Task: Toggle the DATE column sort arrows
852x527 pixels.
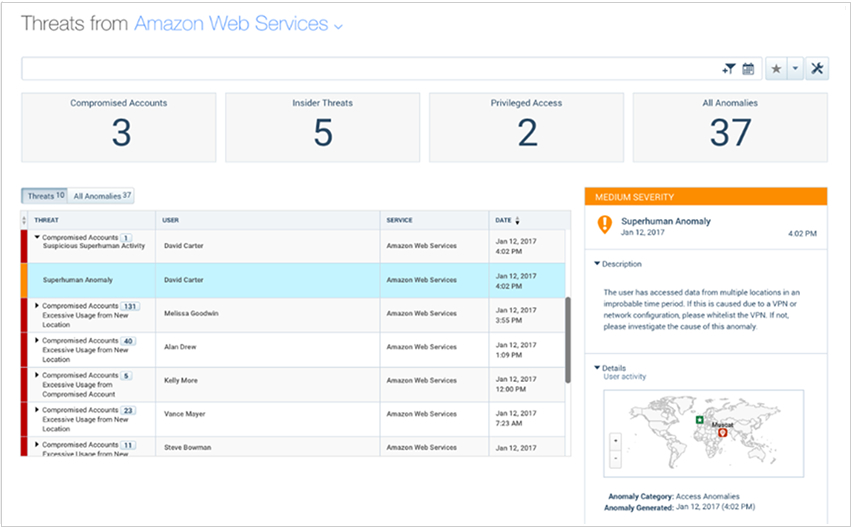Action: pos(517,221)
